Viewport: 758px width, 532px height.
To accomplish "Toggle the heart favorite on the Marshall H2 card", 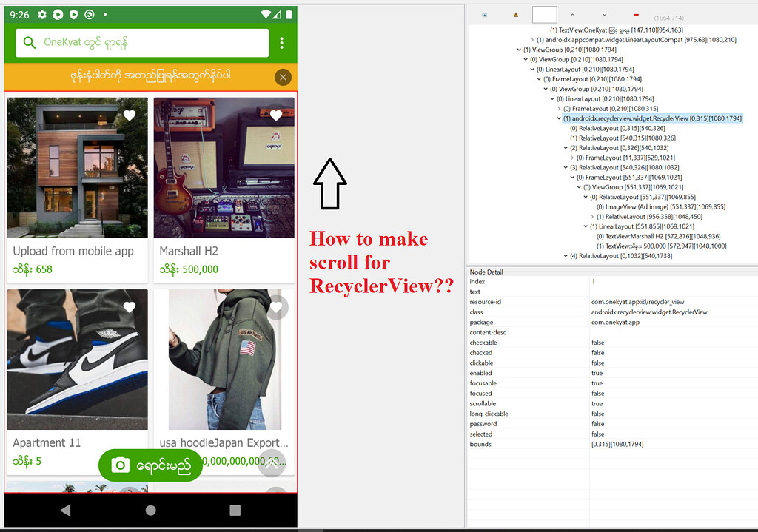I will (x=277, y=115).
